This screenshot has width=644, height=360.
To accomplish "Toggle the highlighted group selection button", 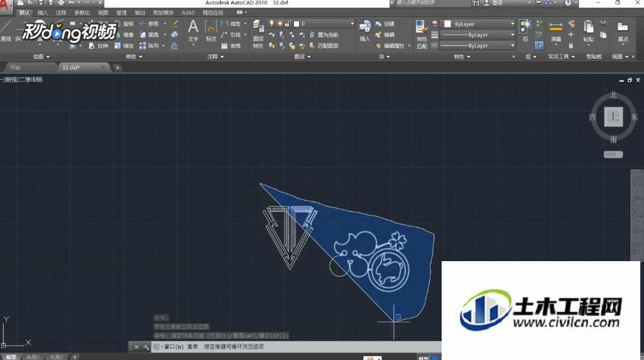I will point(539,45).
